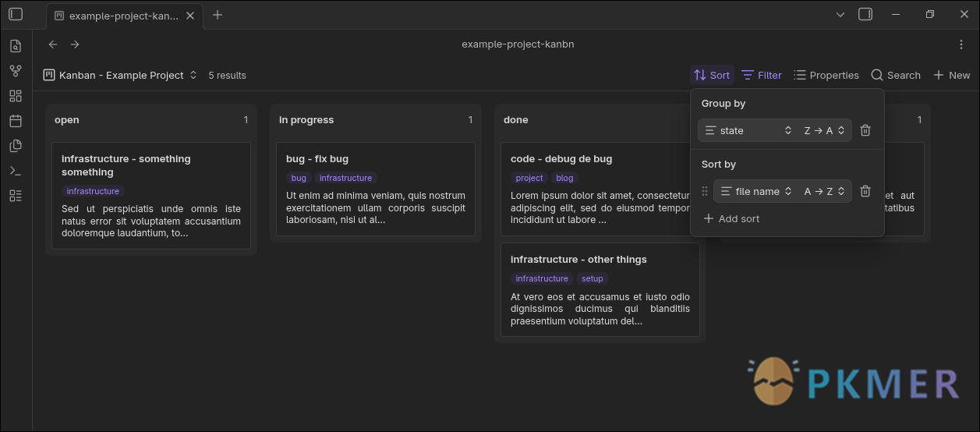Open the infrastructure - something something card
The height and width of the screenshot is (432, 980).
click(151, 196)
